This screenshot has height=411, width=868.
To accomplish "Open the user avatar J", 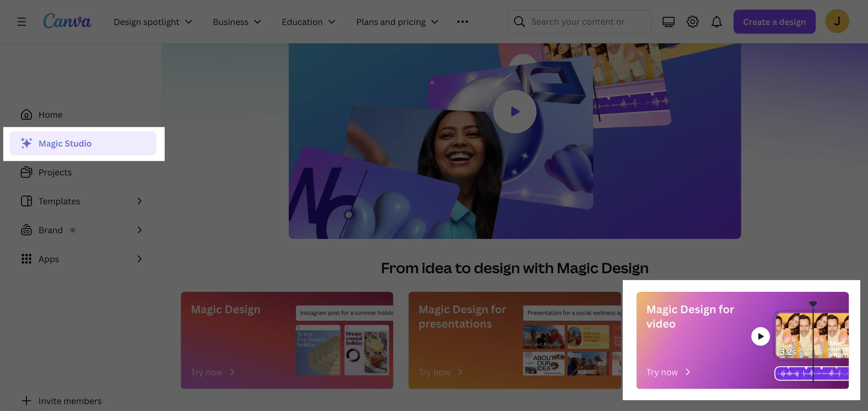I will [x=837, y=21].
